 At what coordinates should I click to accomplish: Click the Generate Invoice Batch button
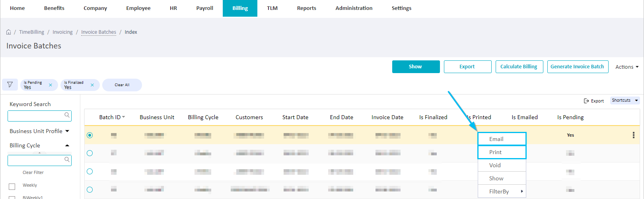[x=578, y=67]
